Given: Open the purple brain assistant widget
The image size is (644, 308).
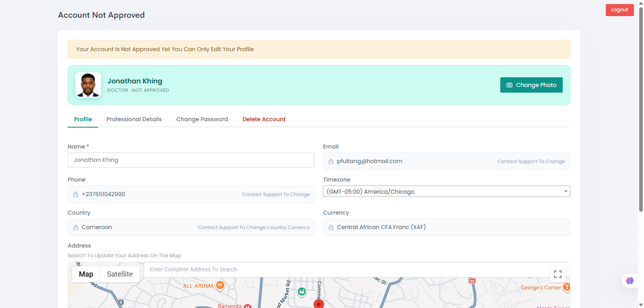Looking at the screenshot, I should point(630,281).
